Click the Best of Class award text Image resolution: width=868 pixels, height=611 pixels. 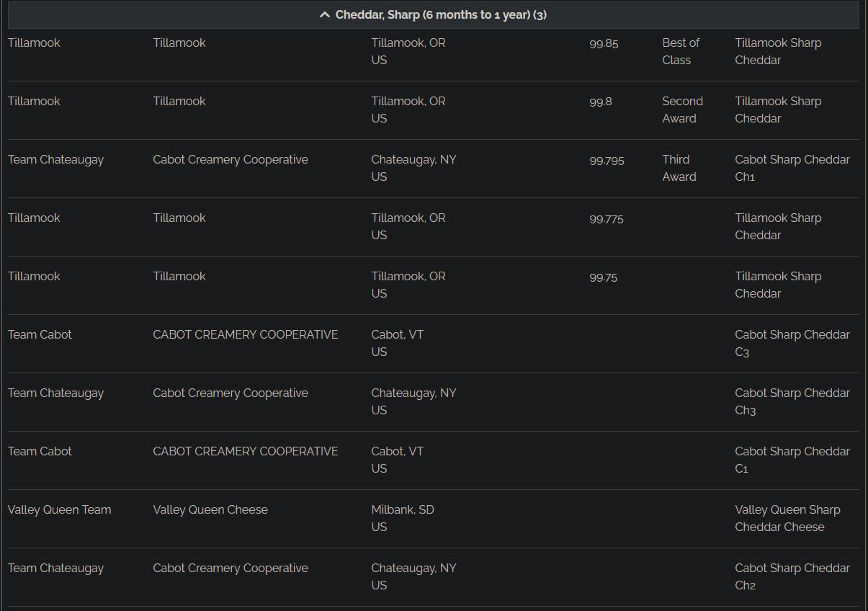click(x=681, y=51)
